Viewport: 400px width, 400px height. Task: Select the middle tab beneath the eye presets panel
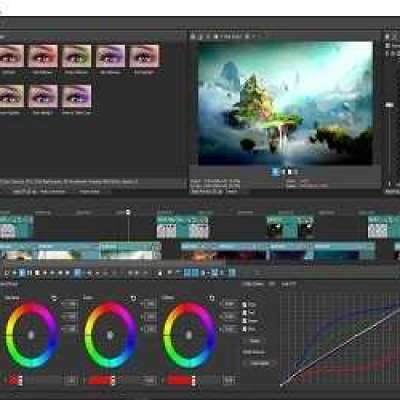pyautogui.click(x=53, y=192)
